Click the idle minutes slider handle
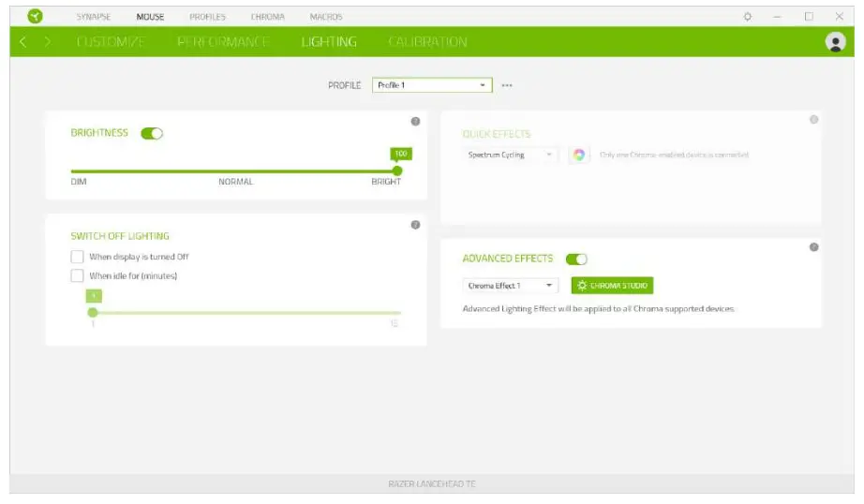Viewport: 864px width, 504px height. pos(93,312)
